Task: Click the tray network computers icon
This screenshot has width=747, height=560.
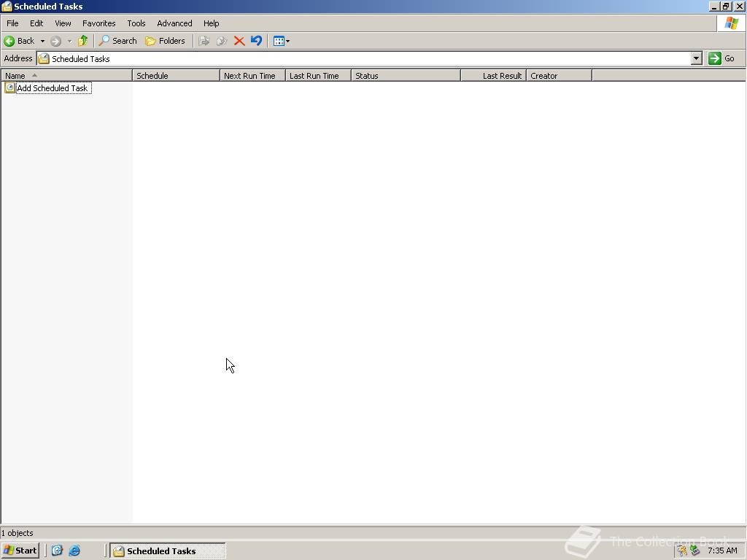Action: coord(695,551)
